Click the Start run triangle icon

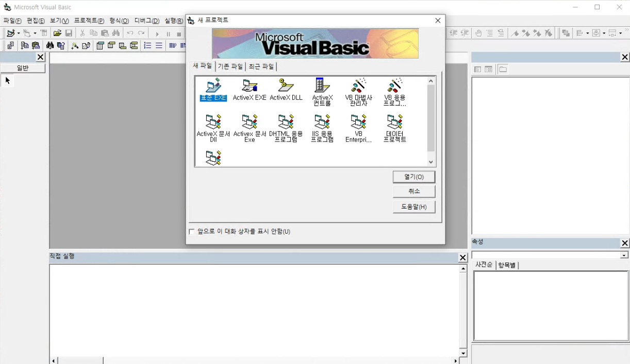click(x=157, y=34)
